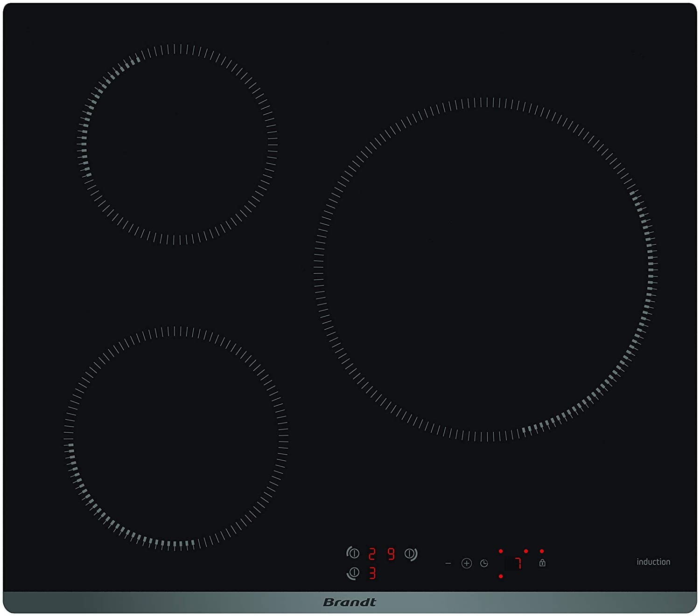
Task: Tap the timer clock key
Action: pos(484,563)
